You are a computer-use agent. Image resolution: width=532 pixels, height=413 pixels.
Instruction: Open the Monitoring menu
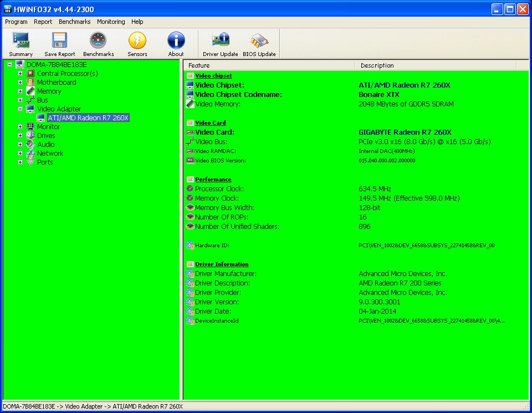111,22
